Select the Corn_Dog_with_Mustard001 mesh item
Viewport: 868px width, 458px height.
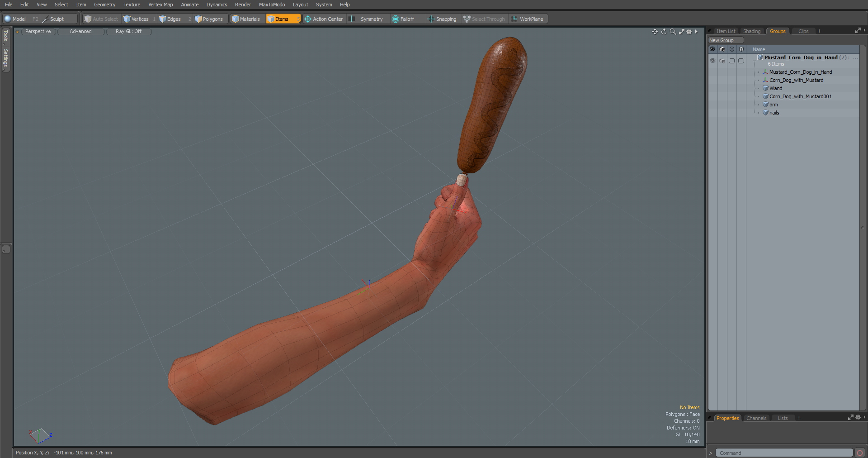click(x=800, y=96)
